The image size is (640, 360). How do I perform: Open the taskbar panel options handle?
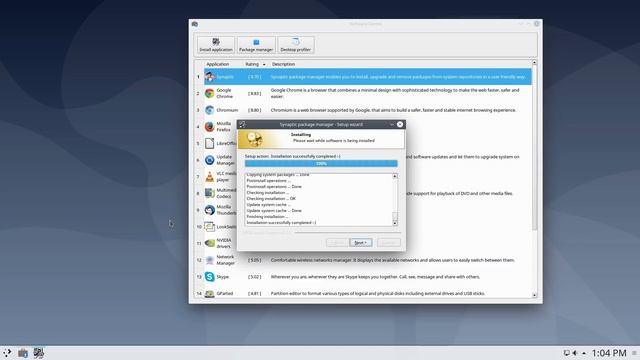pos(634,353)
